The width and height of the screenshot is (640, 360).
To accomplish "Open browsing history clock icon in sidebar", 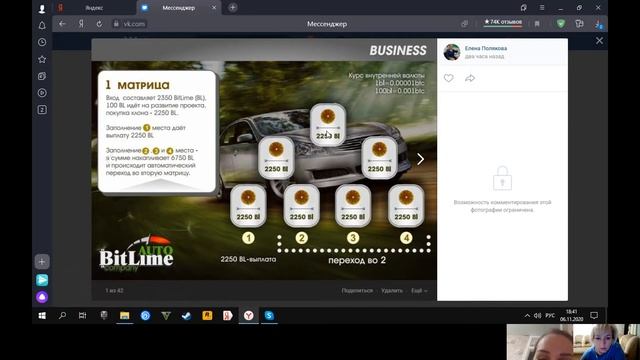I will [42, 42].
